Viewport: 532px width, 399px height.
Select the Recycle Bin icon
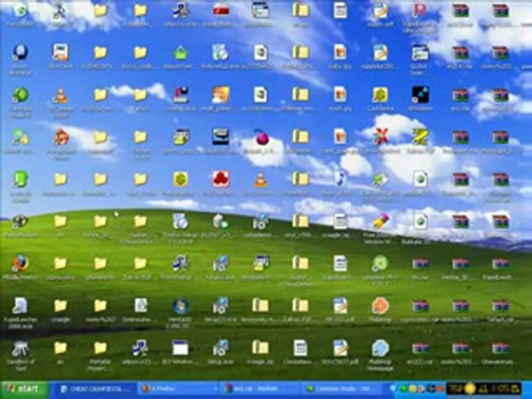(21, 10)
